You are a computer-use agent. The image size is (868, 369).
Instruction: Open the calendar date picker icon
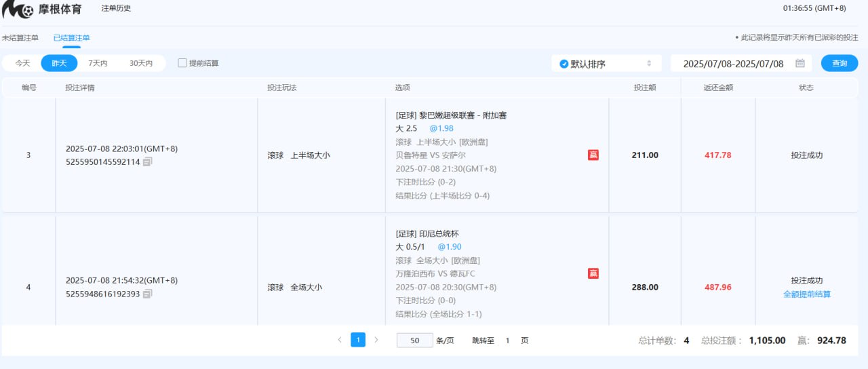800,63
